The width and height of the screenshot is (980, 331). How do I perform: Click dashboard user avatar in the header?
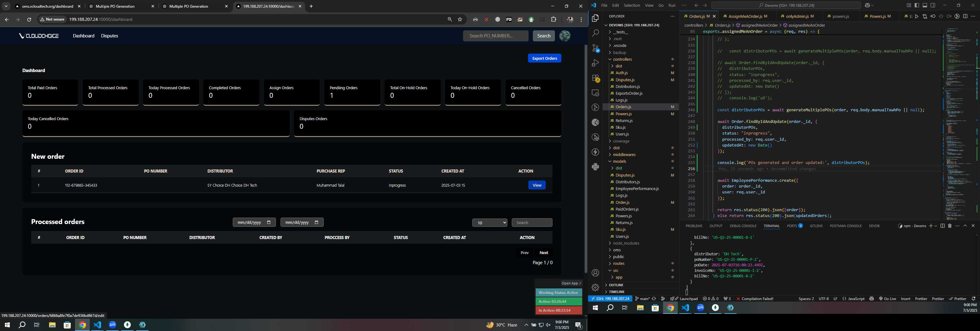564,36
